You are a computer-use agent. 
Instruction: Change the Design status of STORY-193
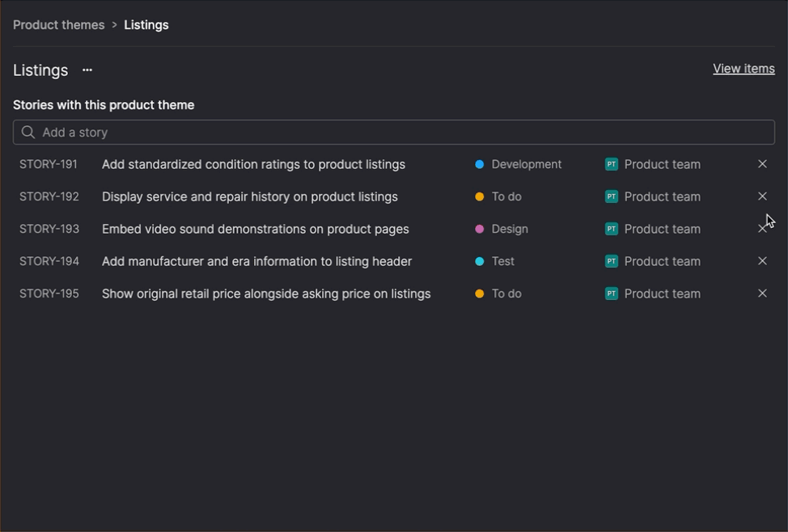pos(509,229)
